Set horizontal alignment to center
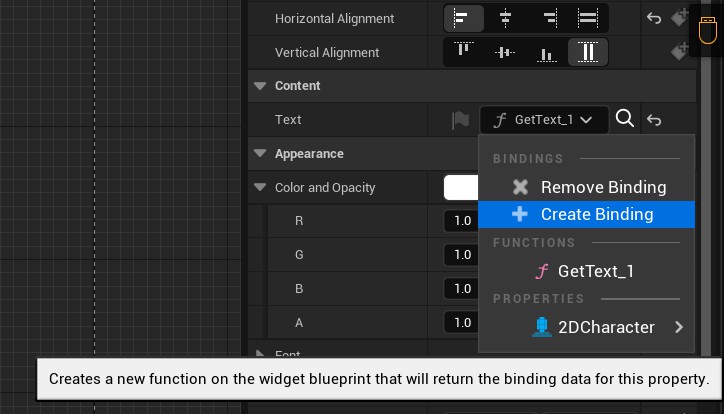 pyautogui.click(x=505, y=18)
